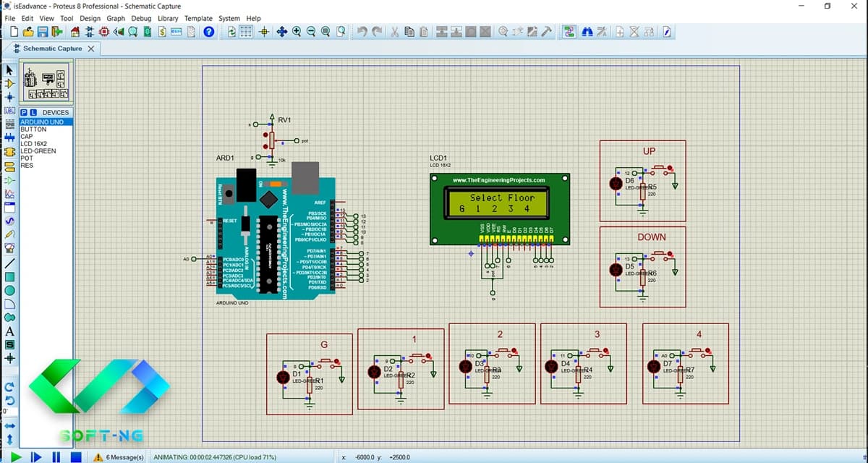Open the File menu
The width and height of the screenshot is (868, 463).
10,18
